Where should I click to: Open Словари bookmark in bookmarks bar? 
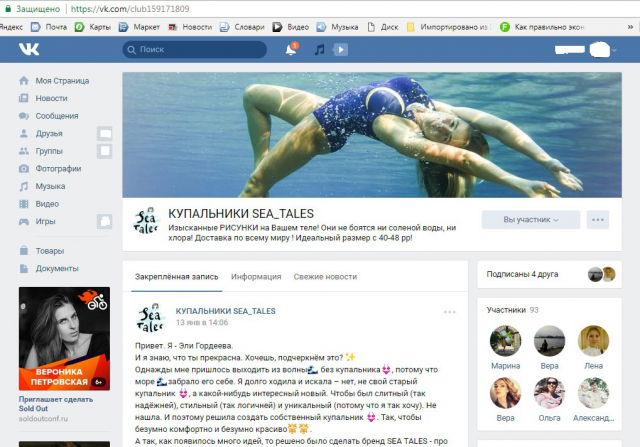coord(242,27)
